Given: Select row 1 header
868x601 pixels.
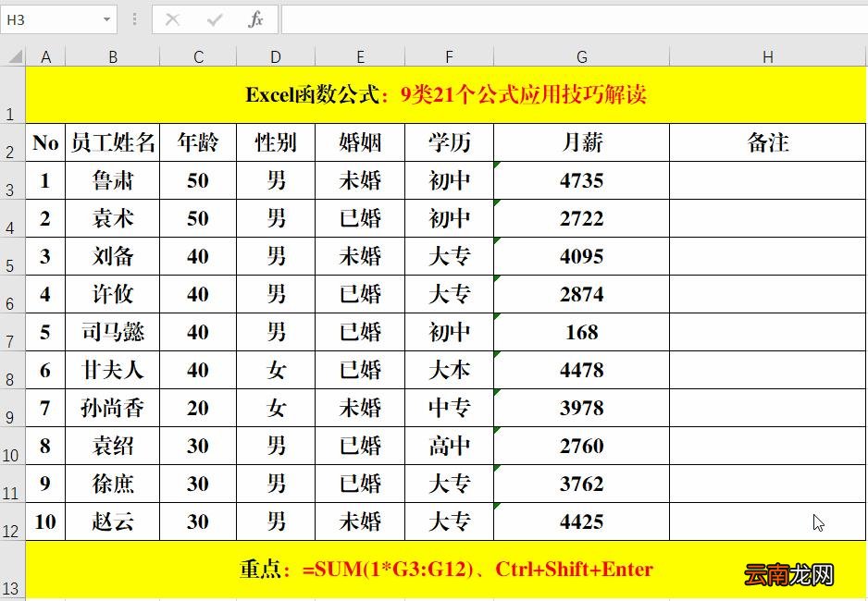Looking at the screenshot, I should 13,95.
